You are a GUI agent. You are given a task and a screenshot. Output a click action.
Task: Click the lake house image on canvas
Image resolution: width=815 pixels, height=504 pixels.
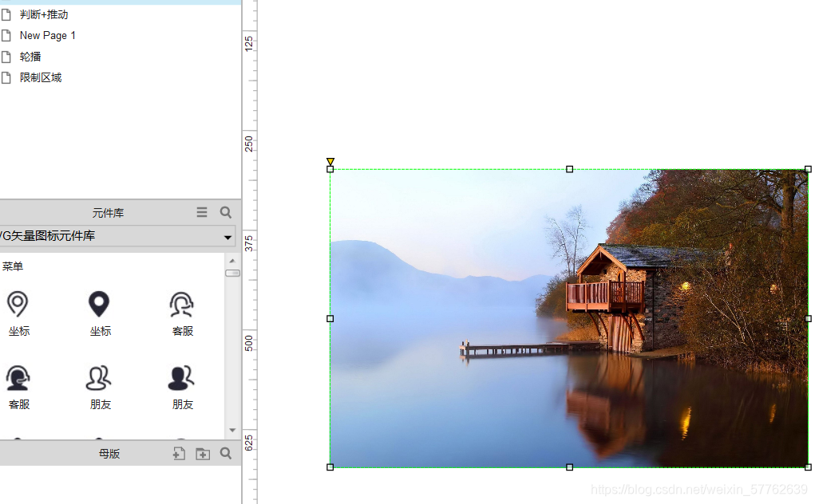coord(568,318)
